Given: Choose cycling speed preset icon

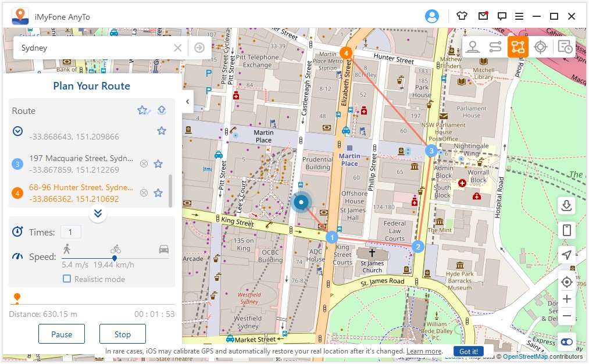Looking at the screenshot, I should [x=115, y=249].
